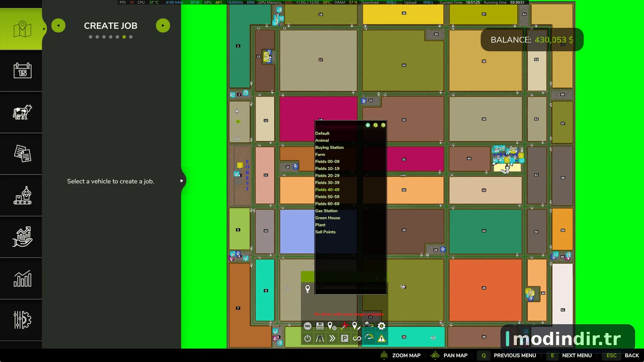Screen dimensions: 644x362
Task: Click the AutoDrive rec record button
Action: 308,326
